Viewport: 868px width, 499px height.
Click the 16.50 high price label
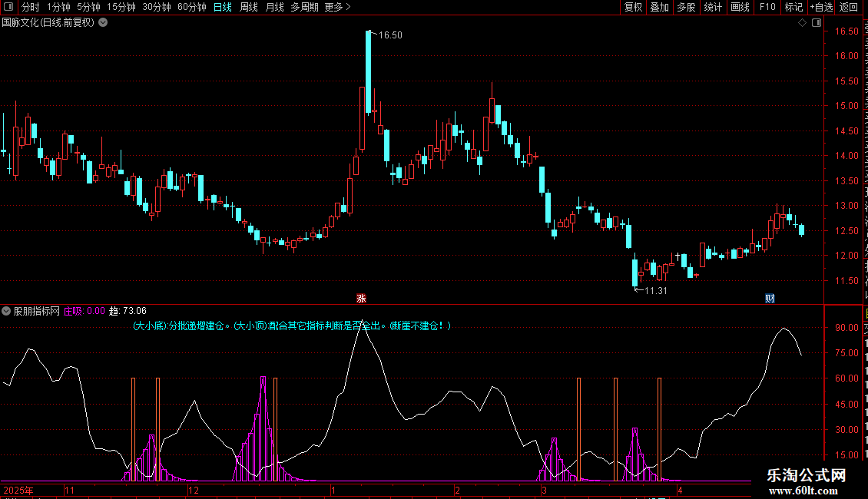click(x=390, y=35)
